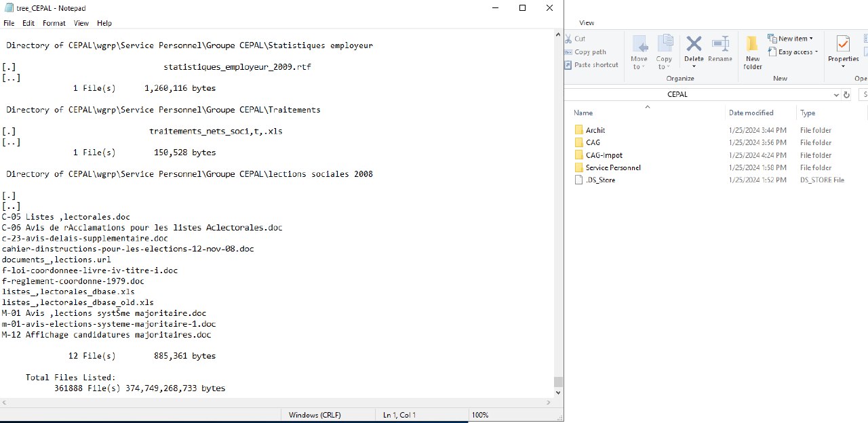Sort files by Date modified column
The width and height of the screenshot is (868, 423).
(751, 113)
